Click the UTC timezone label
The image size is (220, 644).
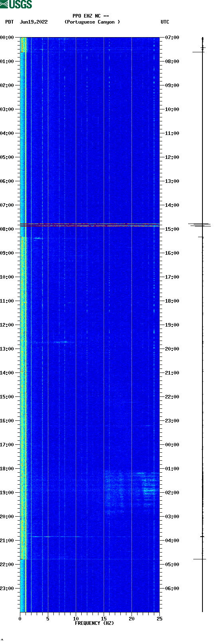click(x=165, y=22)
